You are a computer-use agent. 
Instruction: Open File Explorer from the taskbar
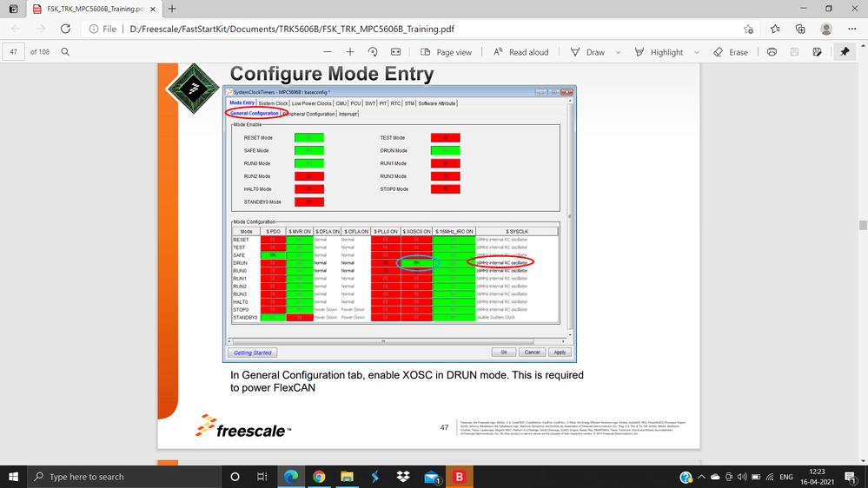coord(347,477)
